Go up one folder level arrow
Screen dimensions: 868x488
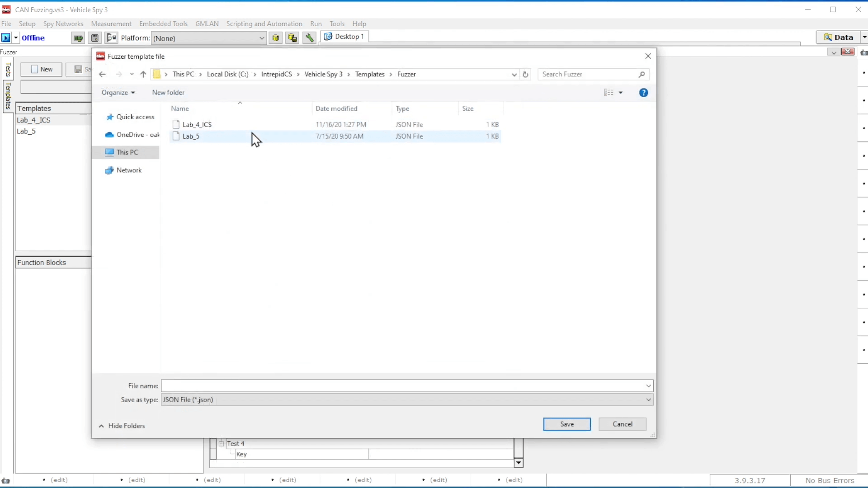pyautogui.click(x=143, y=75)
